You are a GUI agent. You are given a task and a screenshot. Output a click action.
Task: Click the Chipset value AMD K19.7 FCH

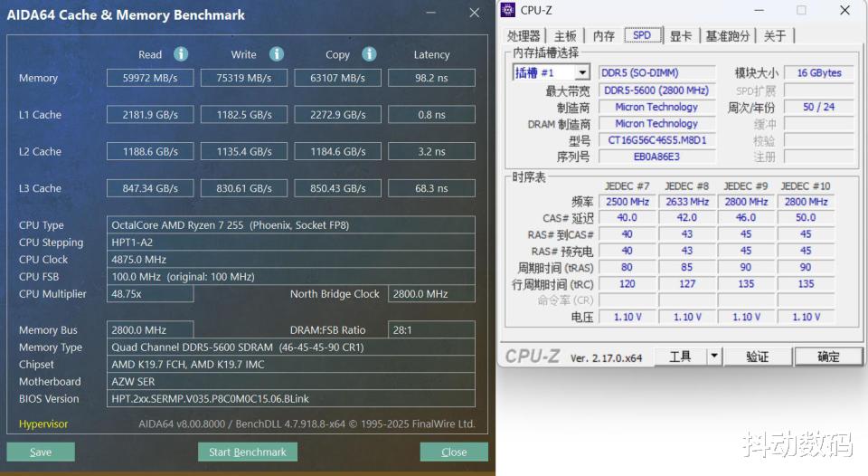click(290, 364)
